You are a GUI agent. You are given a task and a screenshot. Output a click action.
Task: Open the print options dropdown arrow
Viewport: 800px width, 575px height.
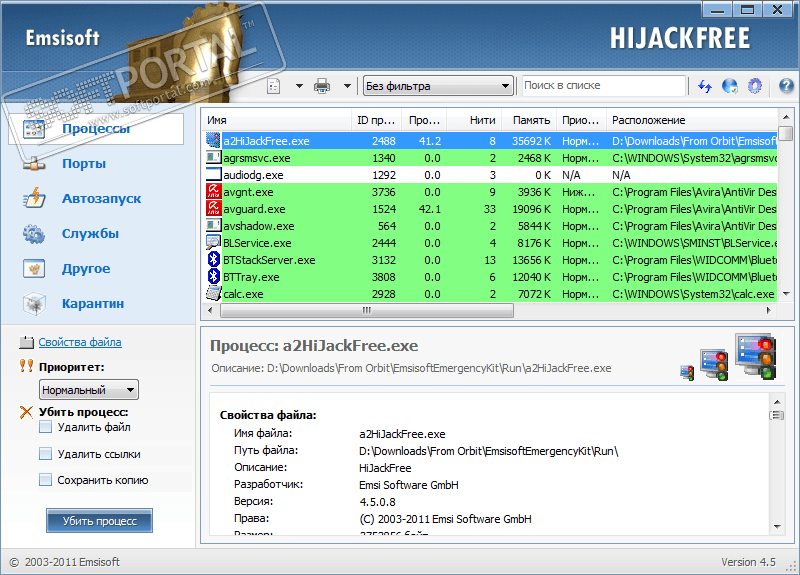click(x=347, y=86)
